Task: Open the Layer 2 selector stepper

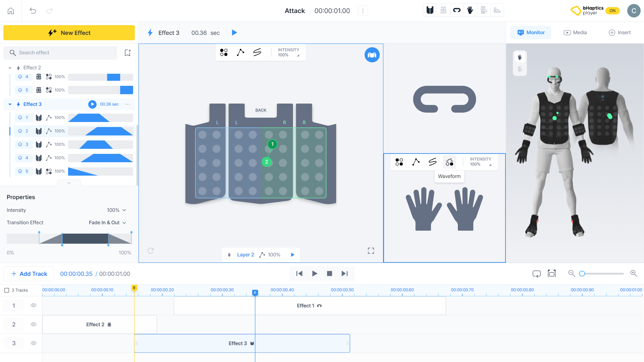Action: coord(229,255)
